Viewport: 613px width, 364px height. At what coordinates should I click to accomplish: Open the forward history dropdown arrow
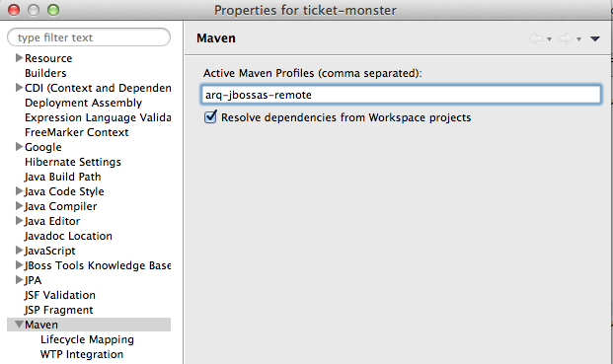coord(579,39)
